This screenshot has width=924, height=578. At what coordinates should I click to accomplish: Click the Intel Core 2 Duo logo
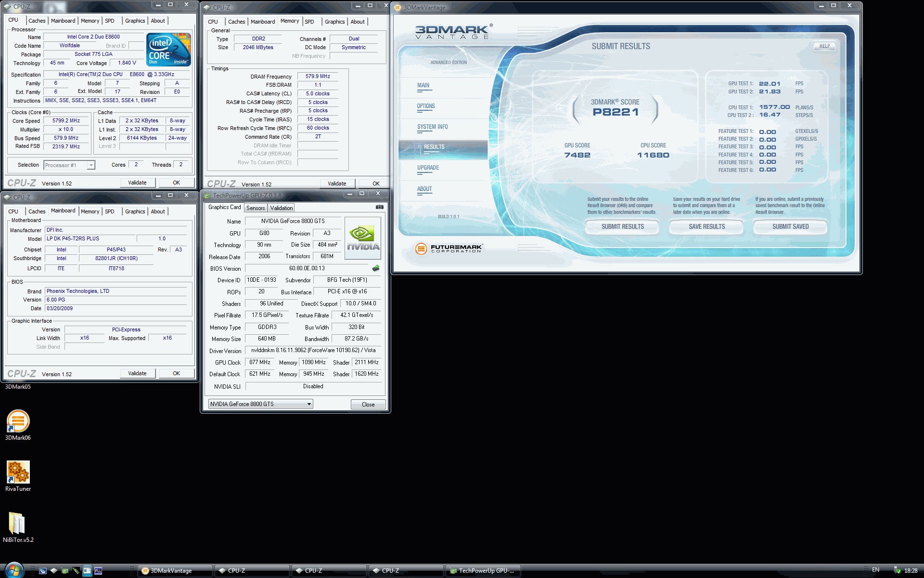(168, 50)
